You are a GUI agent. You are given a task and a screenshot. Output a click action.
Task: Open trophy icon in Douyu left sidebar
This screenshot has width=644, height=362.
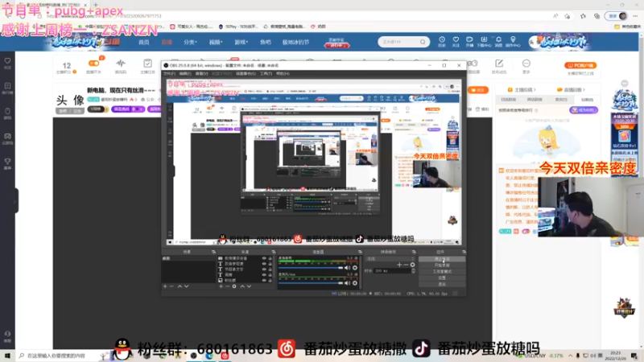pos(7,163)
